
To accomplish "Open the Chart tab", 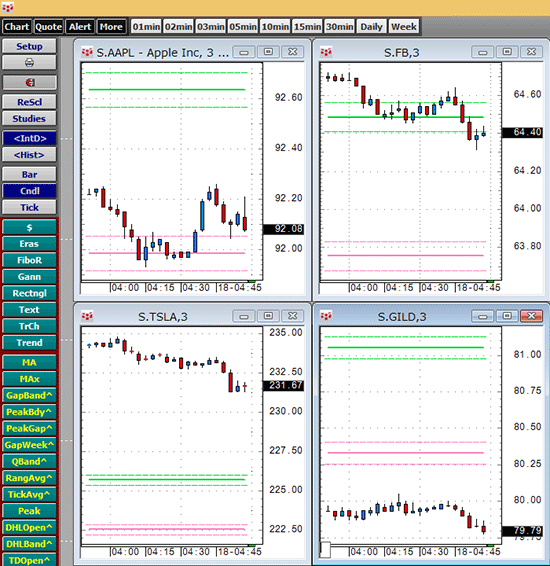I will tap(17, 27).
